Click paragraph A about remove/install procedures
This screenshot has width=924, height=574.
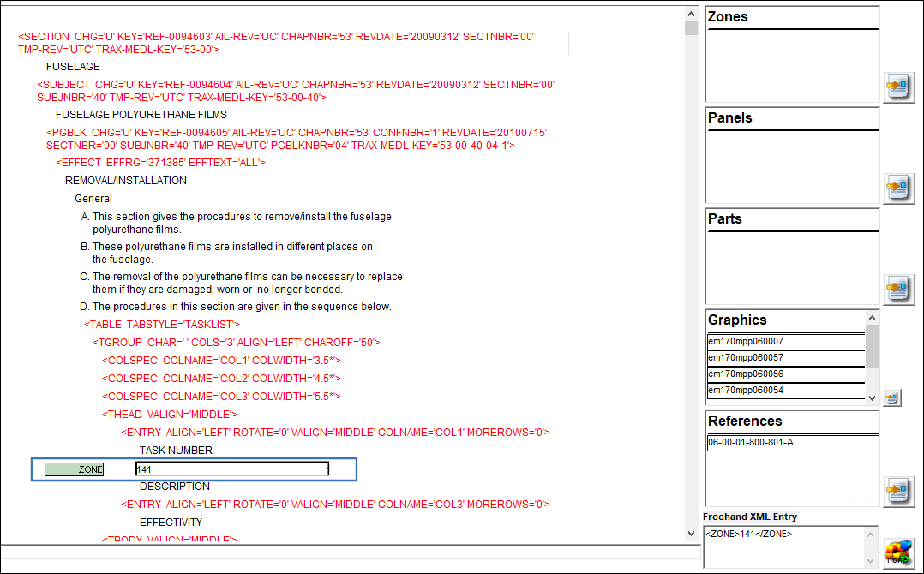[236, 223]
